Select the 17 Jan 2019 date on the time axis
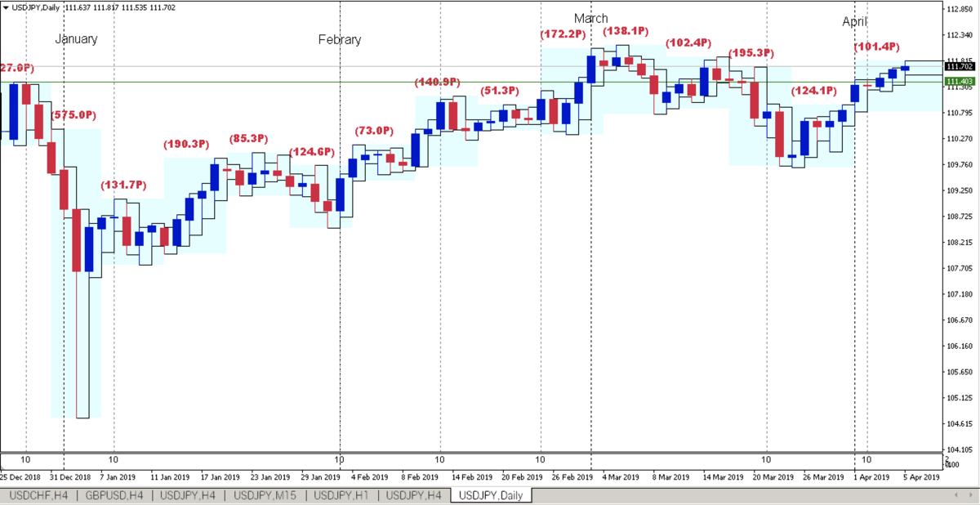Viewport: 980px width, 505px height. point(220,477)
